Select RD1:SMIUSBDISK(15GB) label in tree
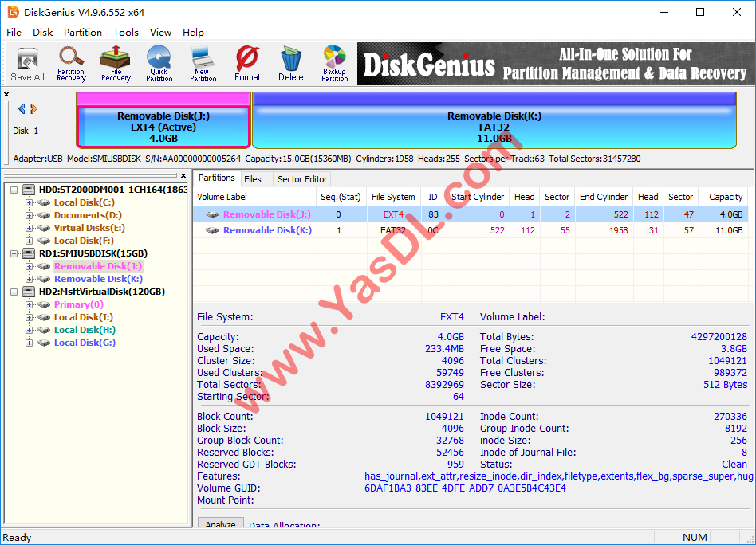Viewport: 756px width, 545px height. pyautogui.click(x=93, y=253)
